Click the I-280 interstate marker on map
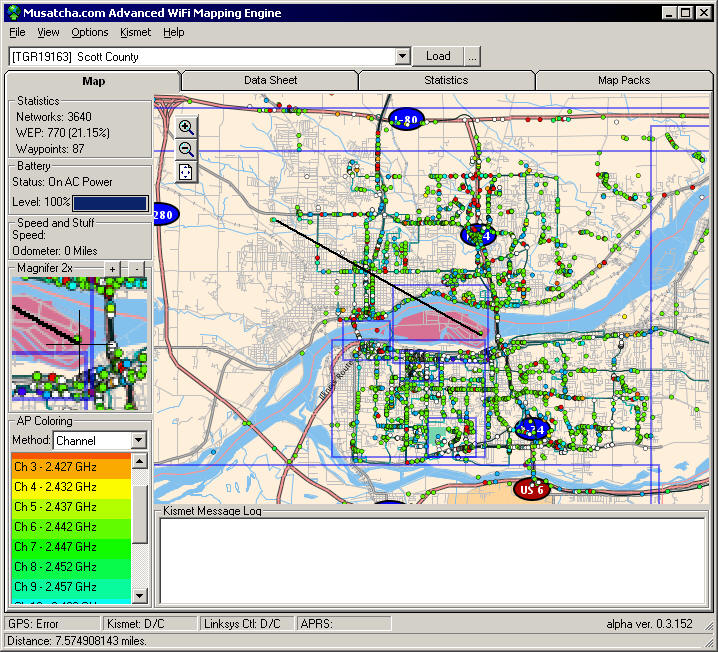Viewport: 718px width, 652px height. [x=164, y=214]
